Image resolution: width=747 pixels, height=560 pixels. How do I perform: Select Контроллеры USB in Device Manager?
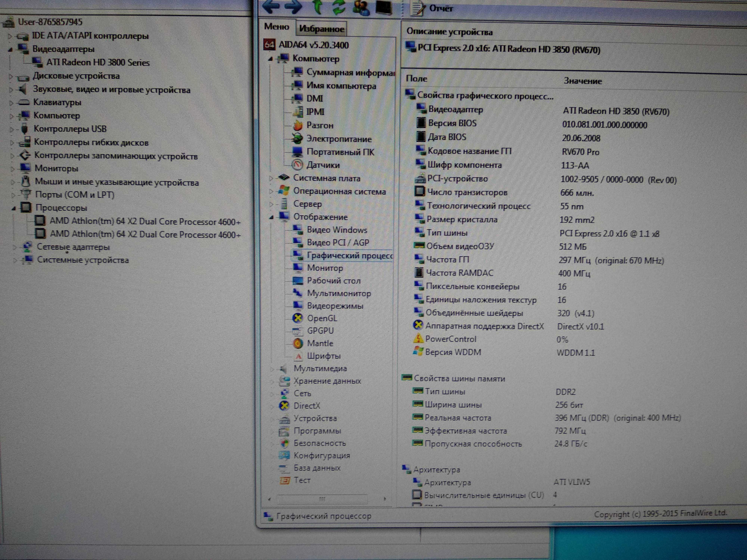coord(70,129)
